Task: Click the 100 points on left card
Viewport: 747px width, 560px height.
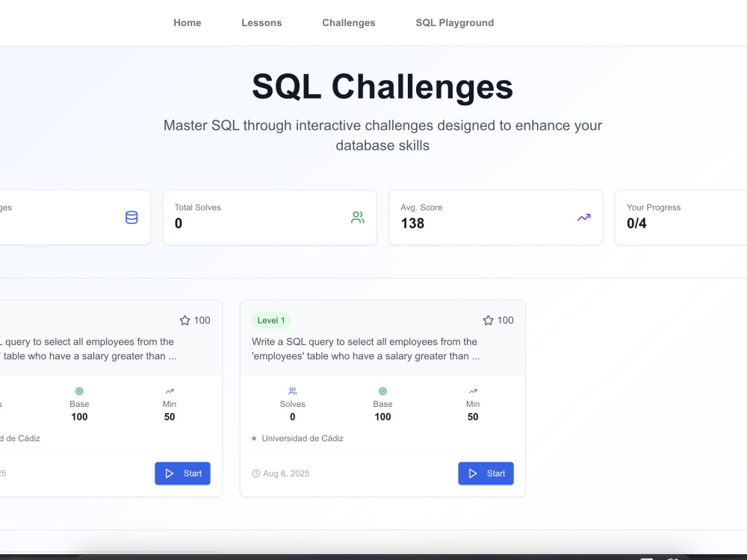Action: (202, 320)
